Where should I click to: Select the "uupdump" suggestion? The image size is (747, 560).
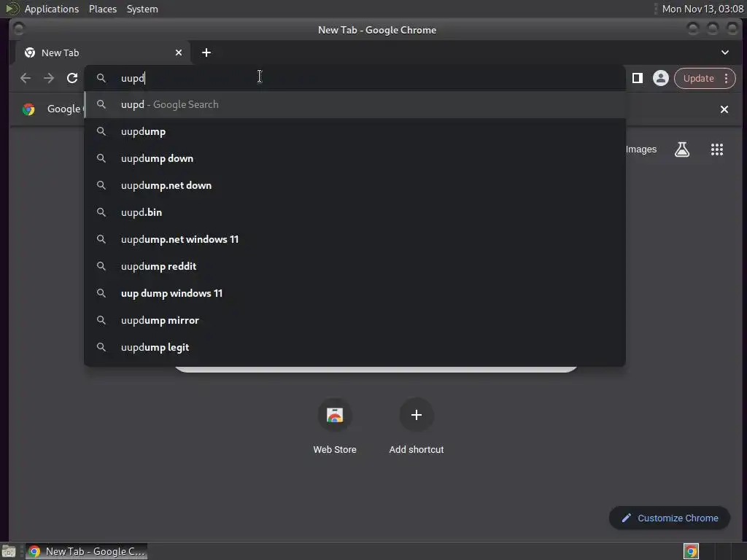click(x=355, y=131)
